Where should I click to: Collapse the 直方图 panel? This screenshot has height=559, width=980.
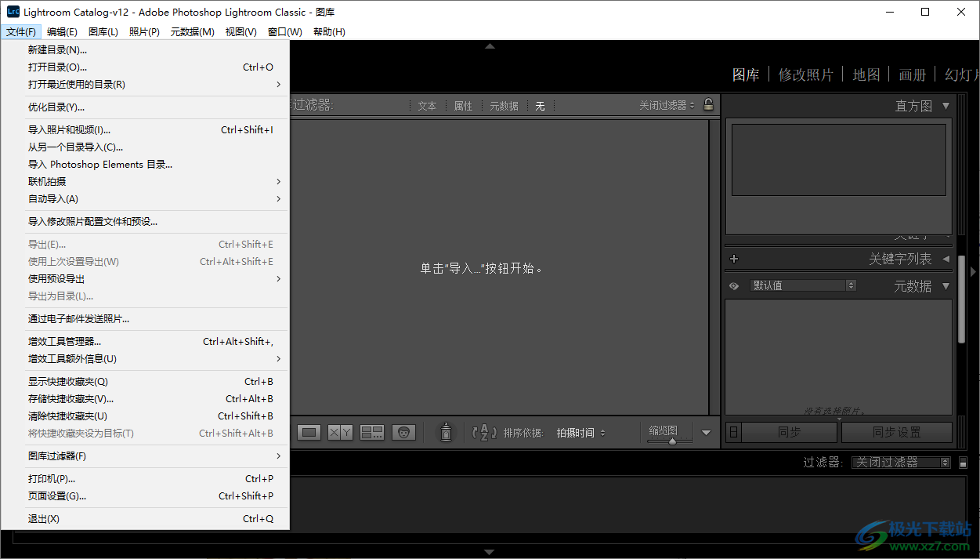[945, 105]
